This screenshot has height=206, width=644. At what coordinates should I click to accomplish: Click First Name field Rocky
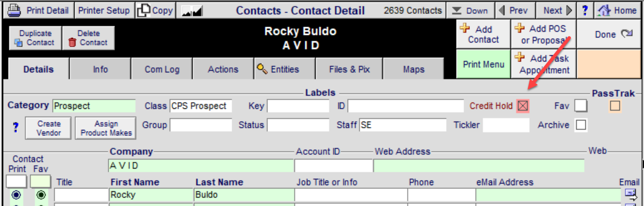[151, 195]
